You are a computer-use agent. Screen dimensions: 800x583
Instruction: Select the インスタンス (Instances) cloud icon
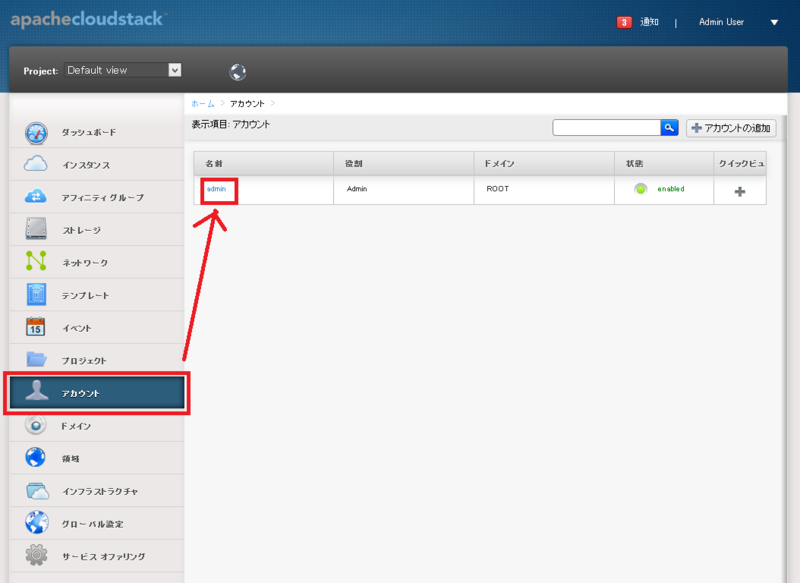tap(37, 164)
